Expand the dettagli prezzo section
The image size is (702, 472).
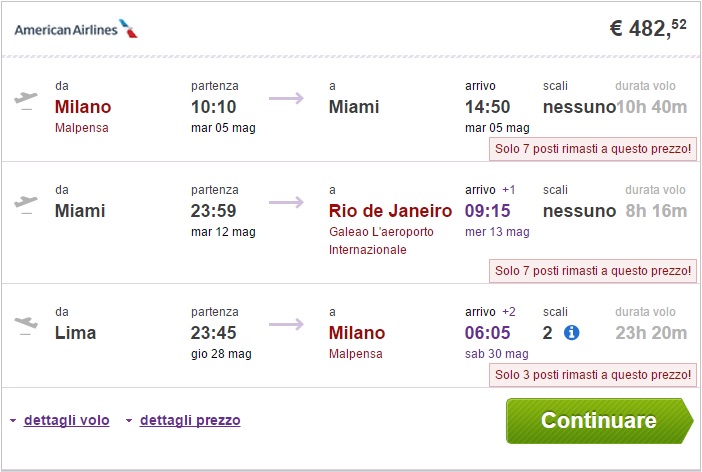(190, 420)
